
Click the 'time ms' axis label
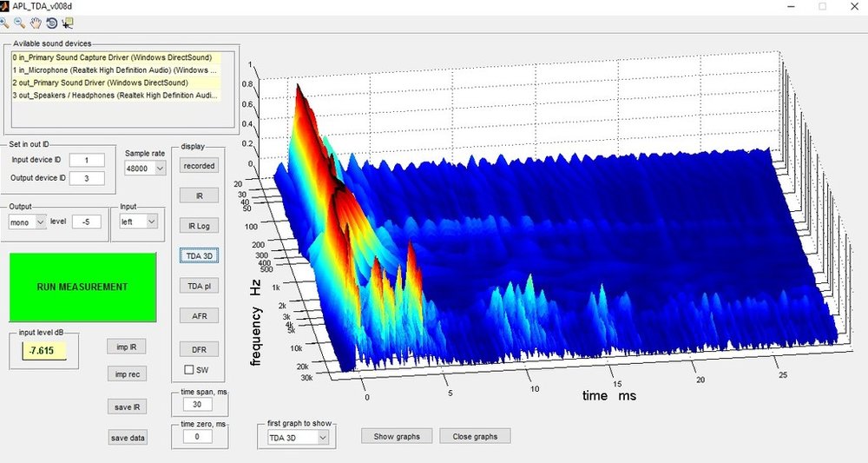pos(609,395)
